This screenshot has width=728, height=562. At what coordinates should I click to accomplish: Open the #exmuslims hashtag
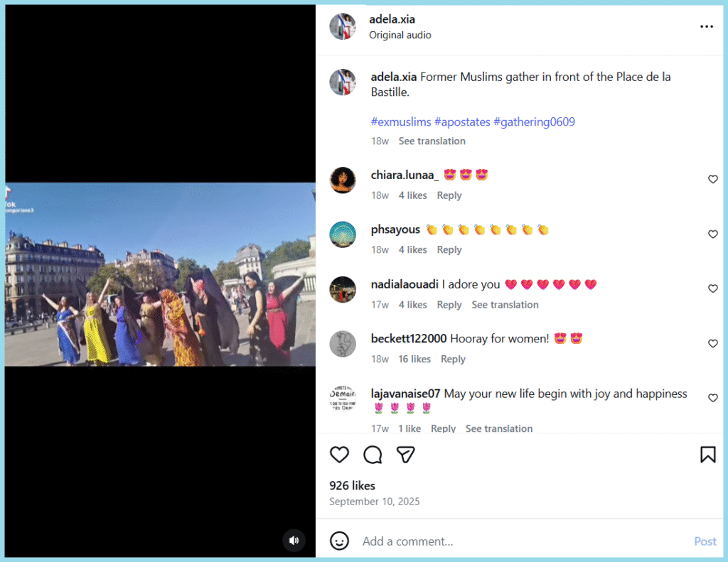coord(401,122)
